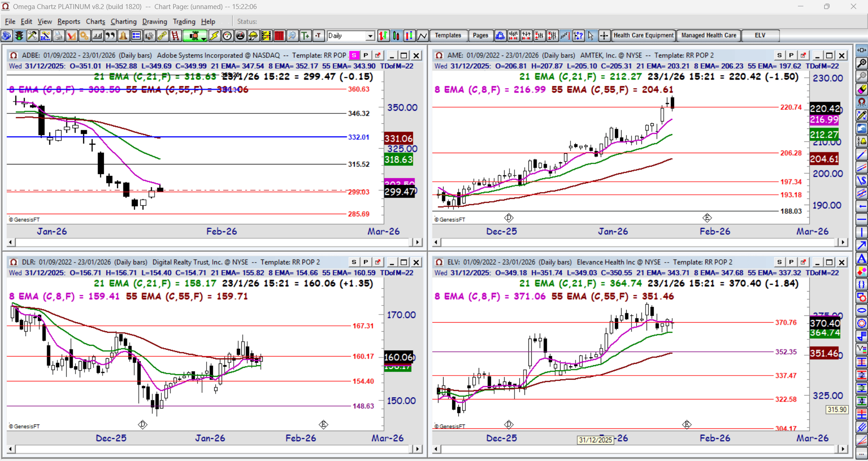Click the Health Care Equipment button
This screenshot has height=461, width=868.
[643, 36]
